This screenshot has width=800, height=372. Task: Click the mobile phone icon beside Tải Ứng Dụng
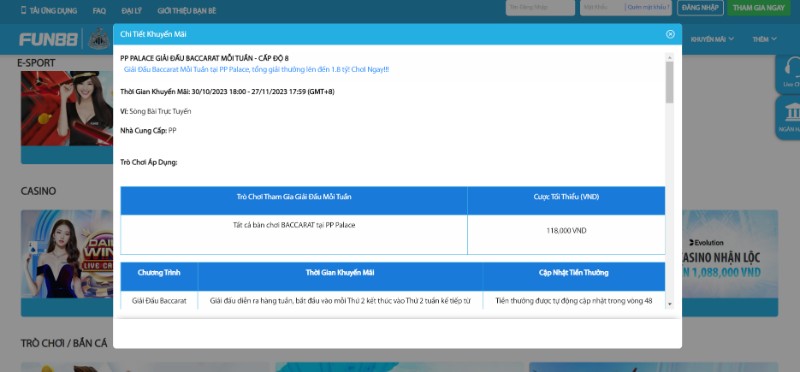point(23,10)
